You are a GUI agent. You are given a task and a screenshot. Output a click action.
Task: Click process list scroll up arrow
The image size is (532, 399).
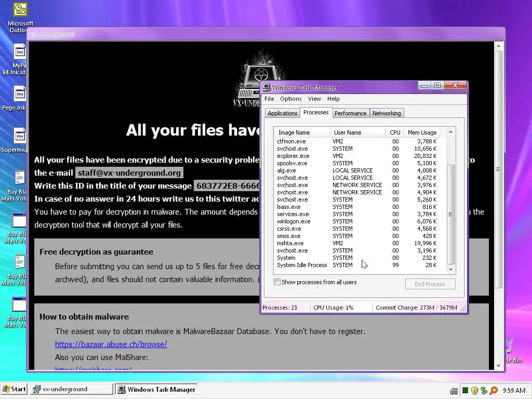coord(450,131)
